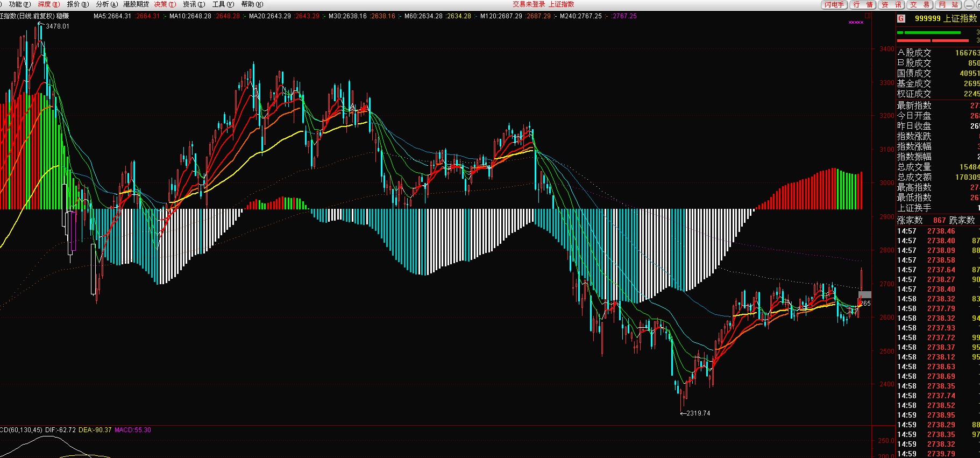The image size is (980, 458).
Task: Click the 闪电手 button
Action: tap(834, 5)
